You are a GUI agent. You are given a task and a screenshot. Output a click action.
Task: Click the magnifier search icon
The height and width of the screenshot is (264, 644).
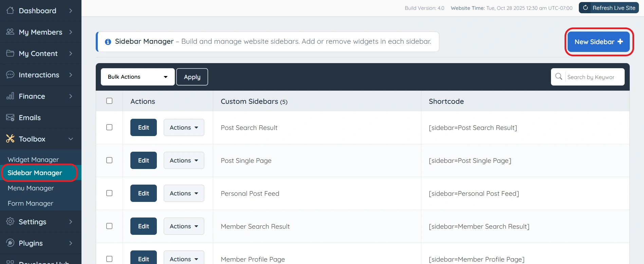tap(558, 77)
